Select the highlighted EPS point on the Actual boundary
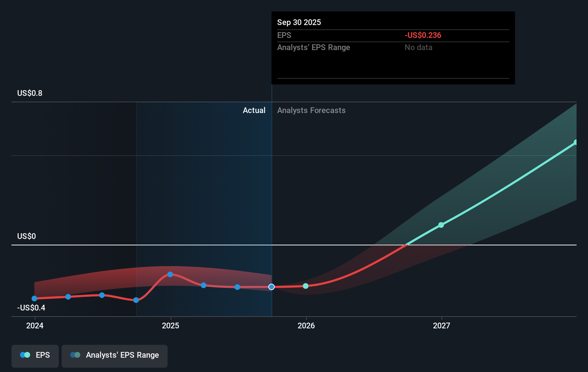The width and height of the screenshot is (588, 372). [271, 286]
